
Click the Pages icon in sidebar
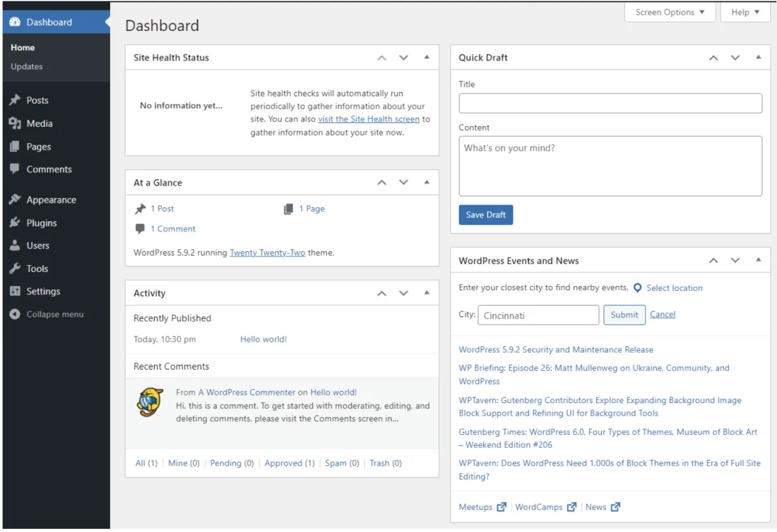(15, 147)
